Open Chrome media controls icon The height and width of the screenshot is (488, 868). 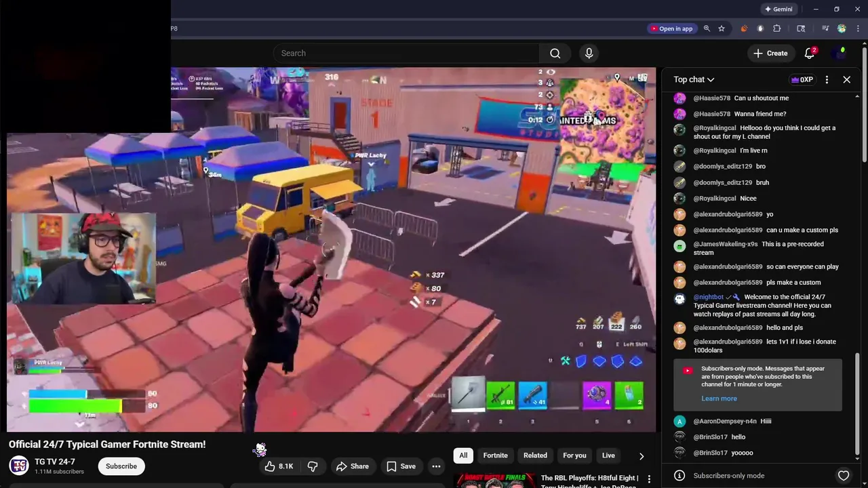825,28
